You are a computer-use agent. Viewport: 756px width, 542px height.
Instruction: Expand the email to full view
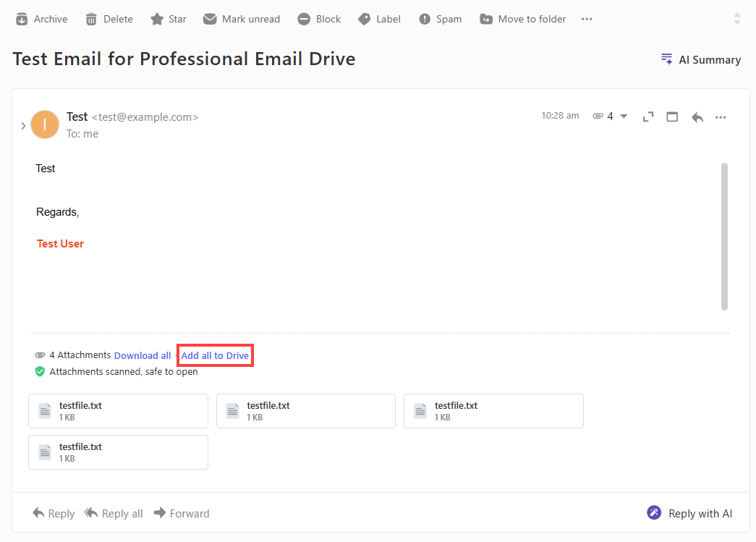click(x=648, y=117)
